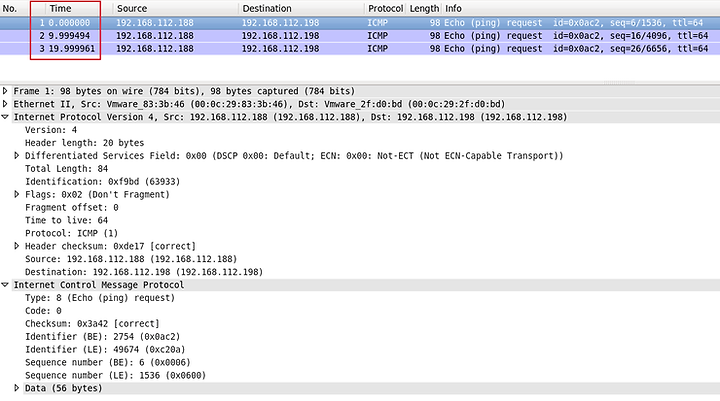Click the Info cell with seq=16/4096
The image size is (720, 401).
[576, 36]
